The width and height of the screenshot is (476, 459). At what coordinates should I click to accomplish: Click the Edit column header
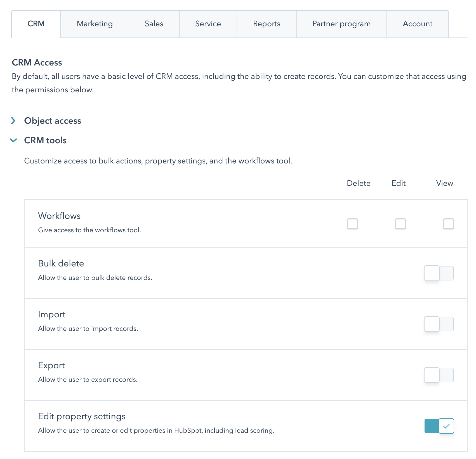coord(399,183)
